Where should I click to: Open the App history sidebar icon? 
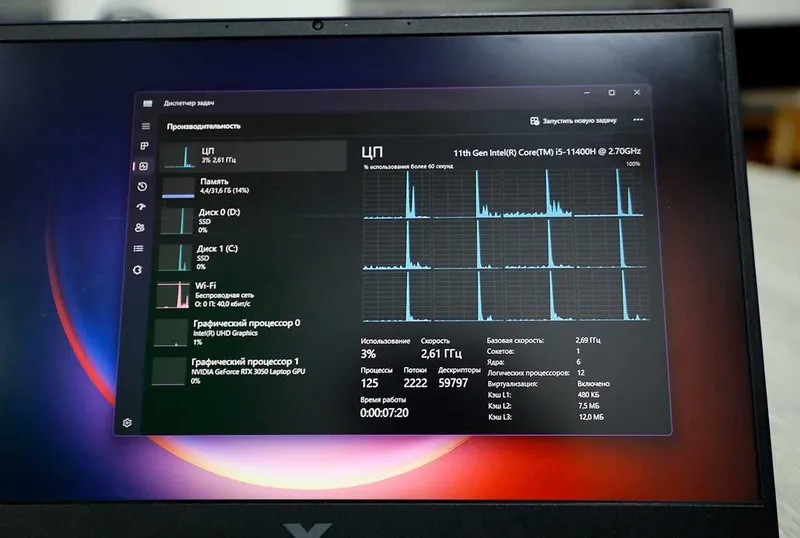142,186
